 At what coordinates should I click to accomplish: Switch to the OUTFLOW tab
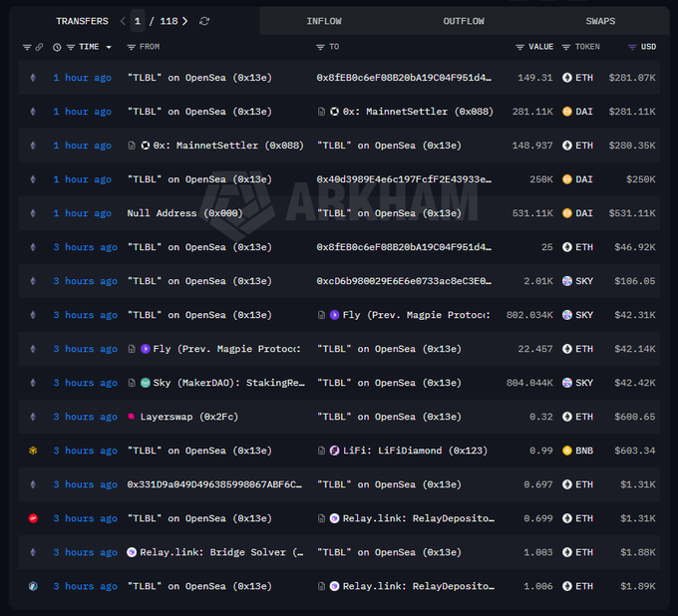464,21
